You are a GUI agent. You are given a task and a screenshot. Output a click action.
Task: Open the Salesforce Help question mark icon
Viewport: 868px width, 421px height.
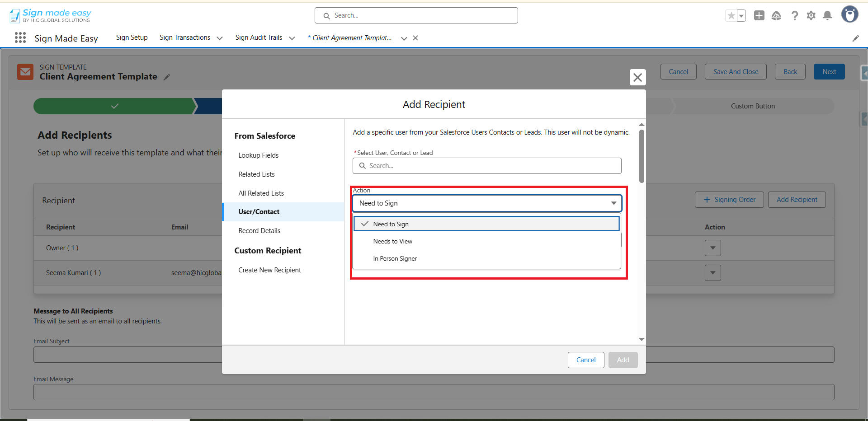point(794,16)
